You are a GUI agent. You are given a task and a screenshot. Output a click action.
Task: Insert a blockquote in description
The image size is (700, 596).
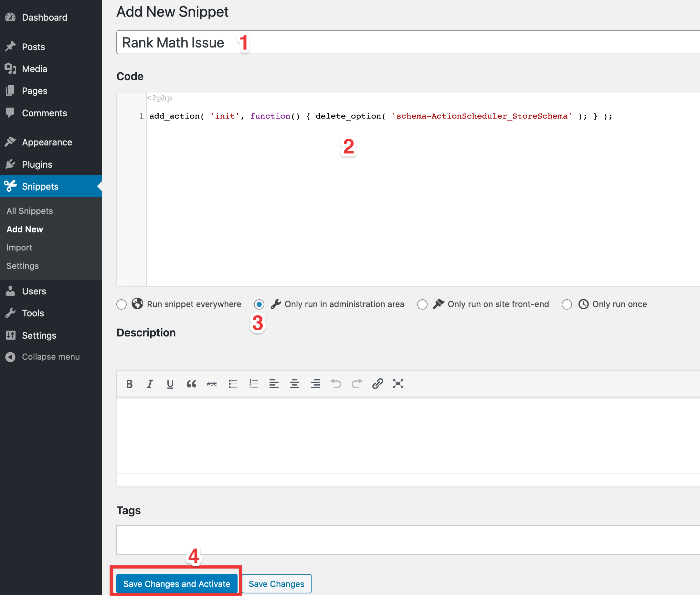point(191,384)
